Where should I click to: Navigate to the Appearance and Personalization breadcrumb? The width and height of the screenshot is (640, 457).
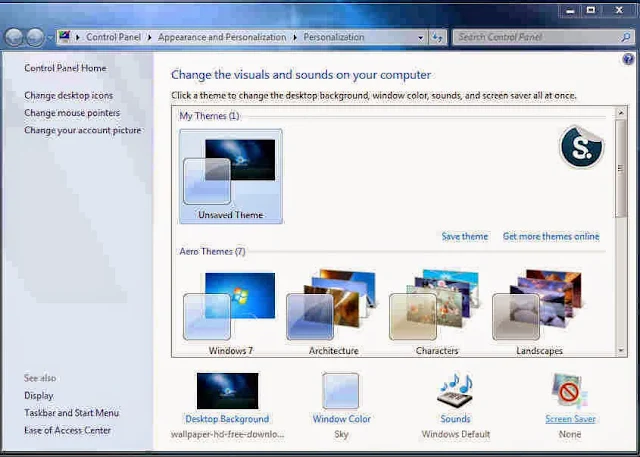pos(222,37)
